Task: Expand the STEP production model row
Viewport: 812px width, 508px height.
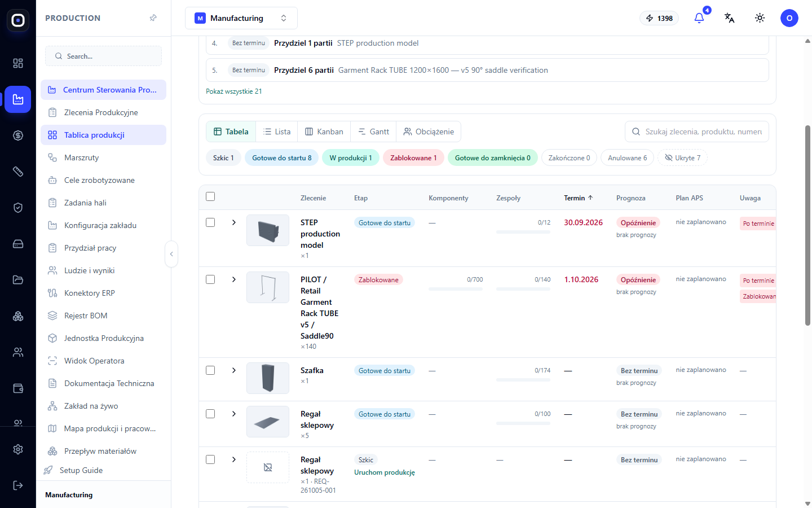Action: (x=234, y=222)
